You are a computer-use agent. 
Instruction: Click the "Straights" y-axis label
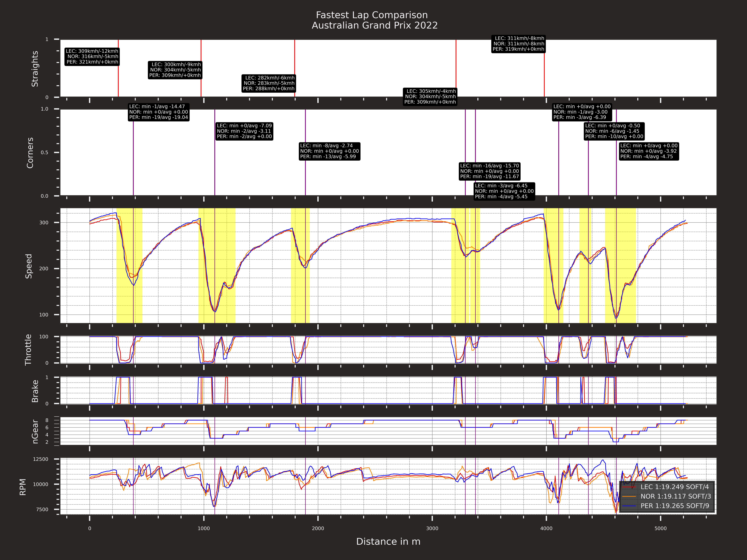[x=35, y=69]
